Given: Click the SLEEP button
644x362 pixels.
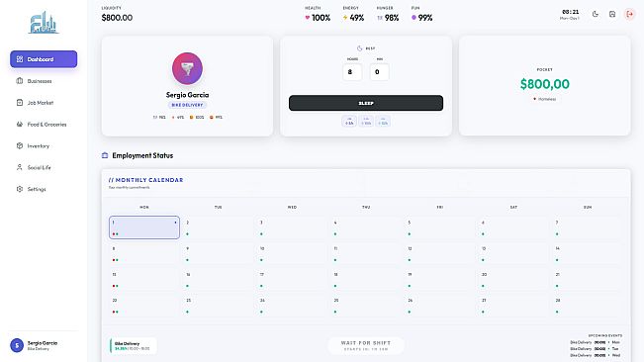Looking at the screenshot, I should [x=366, y=103].
